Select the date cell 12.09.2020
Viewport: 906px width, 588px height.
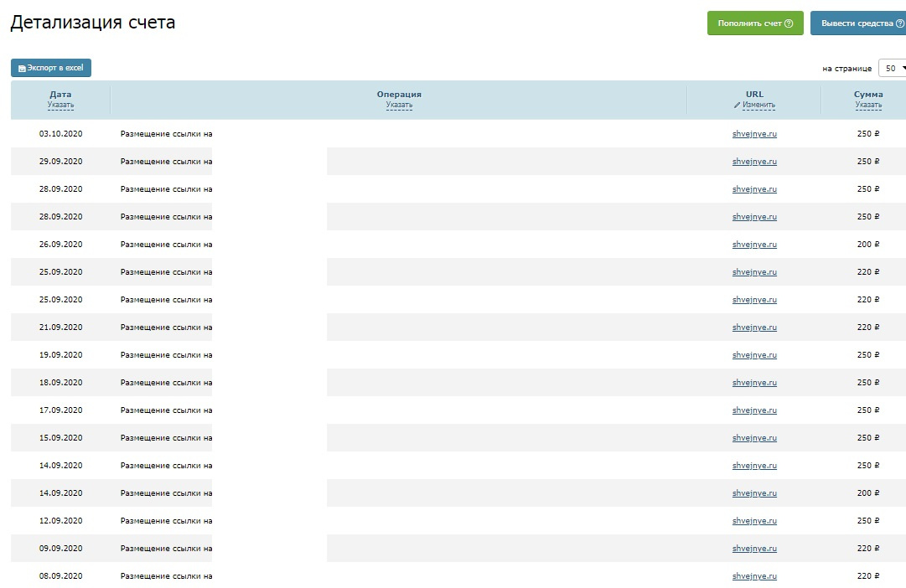(60, 520)
